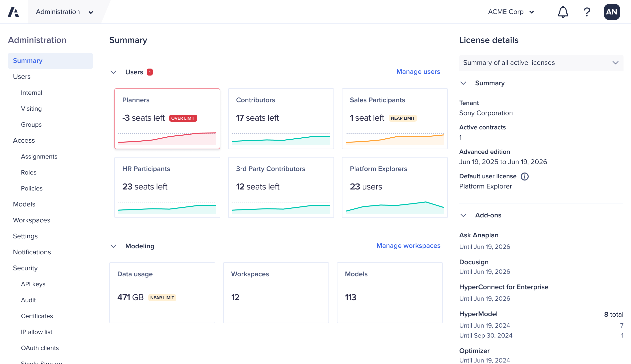Click the Default user license info icon
The width and height of the screenshot is (631, 364).
tap(524, 177)
